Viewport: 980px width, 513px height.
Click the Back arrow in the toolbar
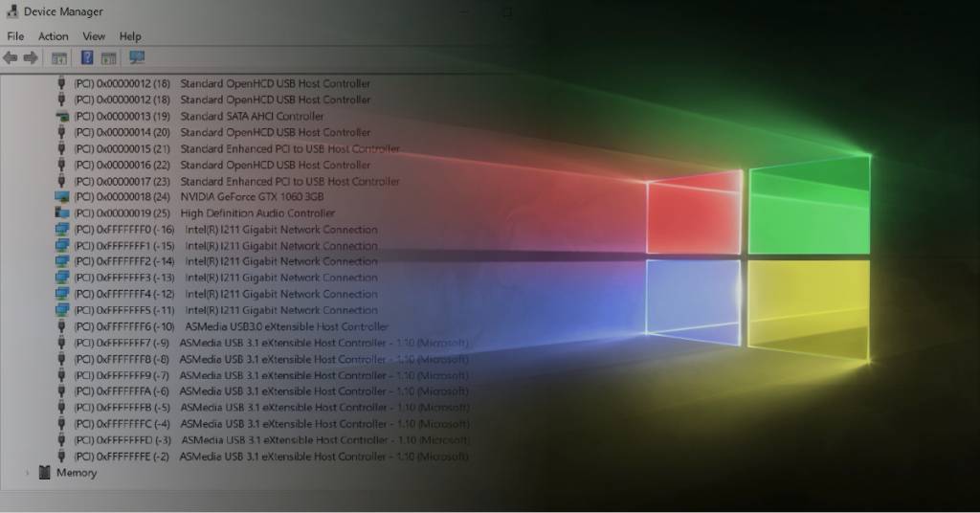[x=10, y=58]
